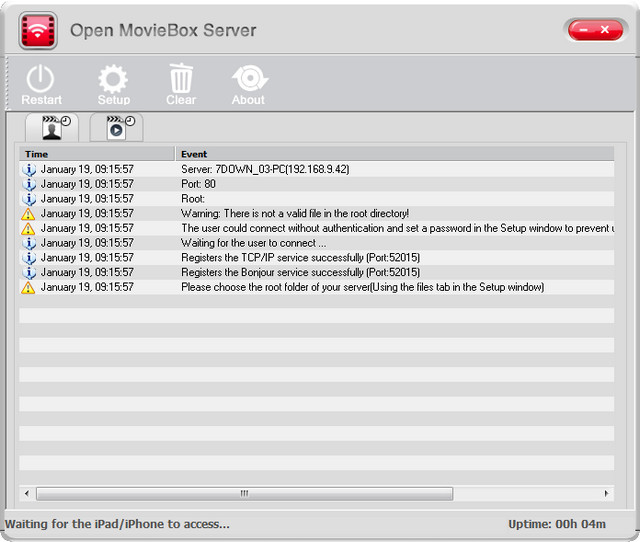The image size is (640, 542).
Task: Minimize the window with the dash button
Action: pyautogui.click(x=584, y=30)
